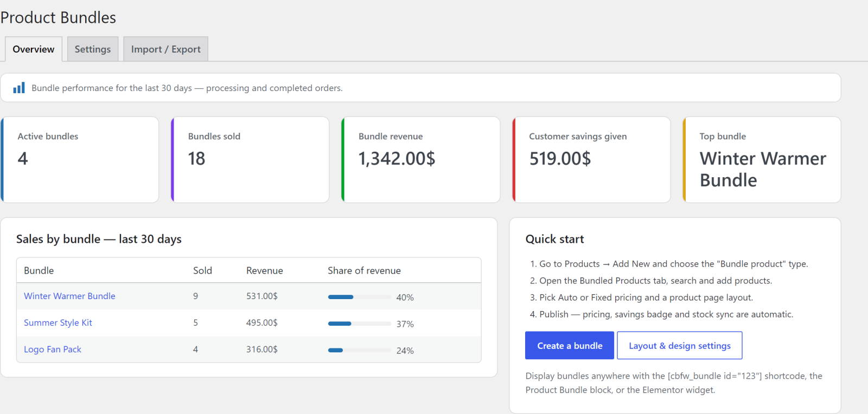This screenshot has height=414, width=868.
Task: Click the Sold column header
Action: point(202,270)
